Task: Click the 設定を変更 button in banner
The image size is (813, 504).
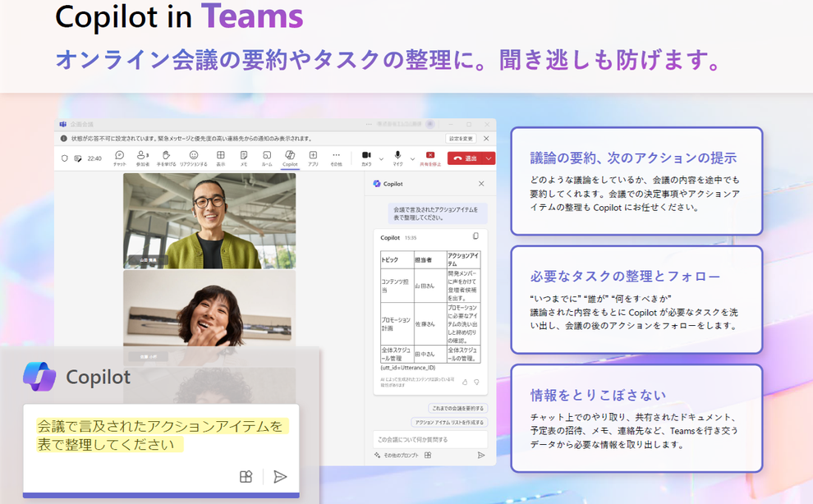Action: [x=461, y=139]
